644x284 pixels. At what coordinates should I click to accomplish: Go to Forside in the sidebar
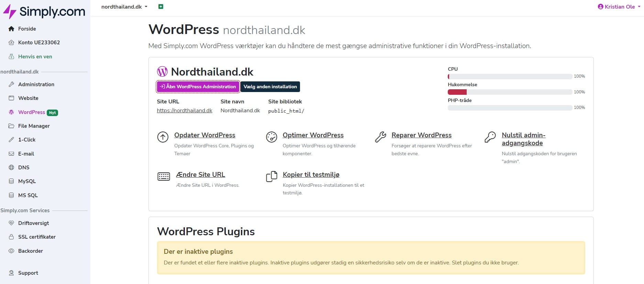(x=27, y=29)
